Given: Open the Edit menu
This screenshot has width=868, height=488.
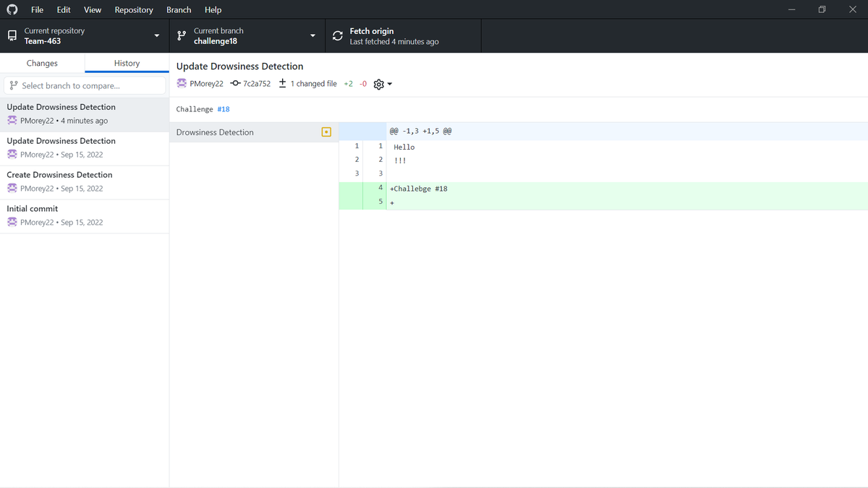Looking at the screenshot, I should click(64, 9).
